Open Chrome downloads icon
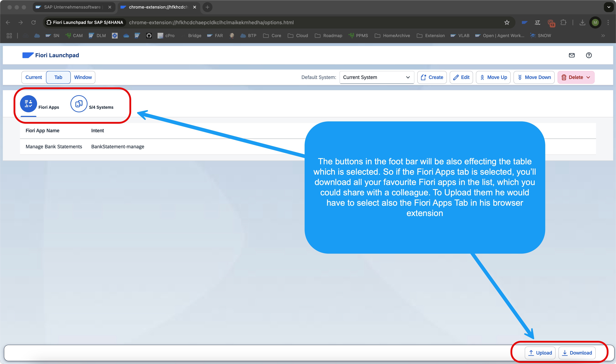616x364 pixels. click(x=582, y=23)
